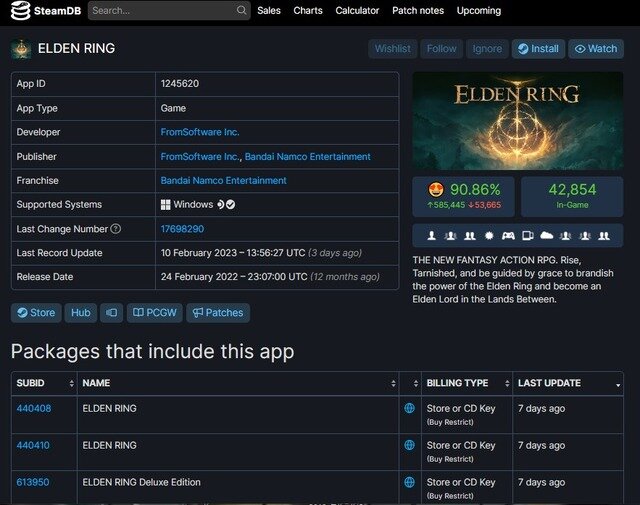Image resolution: width=640 pixels, height=505 pixels.
Task: Click the trading cards icon
Action: (x=528, y=236)
